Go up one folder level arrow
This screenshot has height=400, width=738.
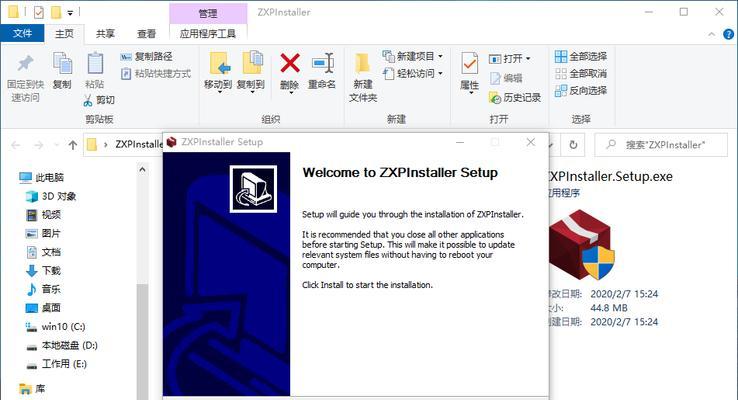click(x=72, y=145)
